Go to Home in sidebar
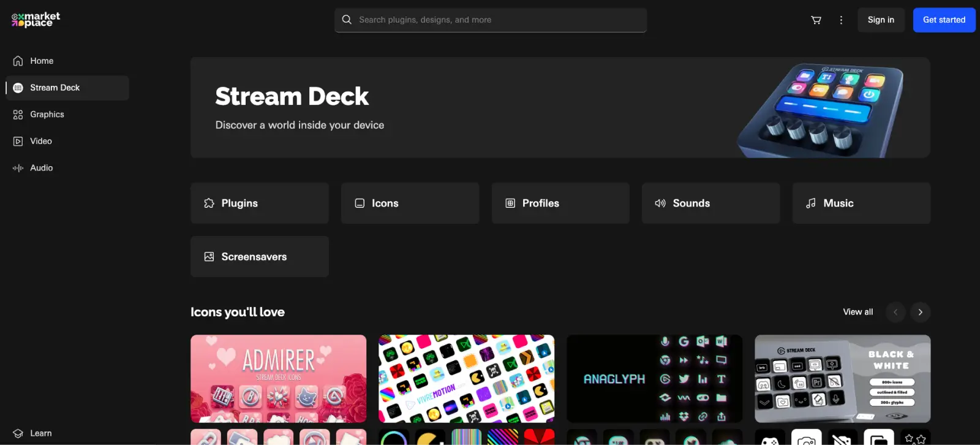 click(x=67, y=61)
